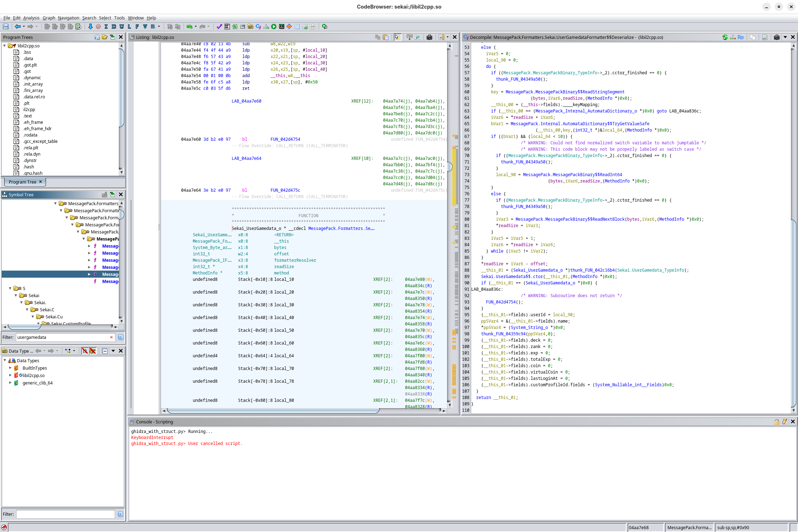The height and width of the screenshot is (532, 798).
Task: Click the Decompile pencil edit icon
Action: [765, 37]
